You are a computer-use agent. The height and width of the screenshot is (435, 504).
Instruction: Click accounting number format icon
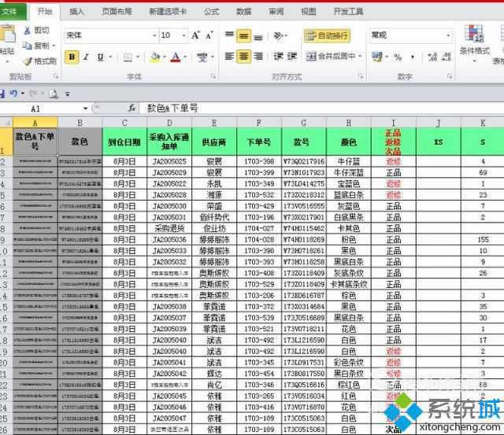376,57
